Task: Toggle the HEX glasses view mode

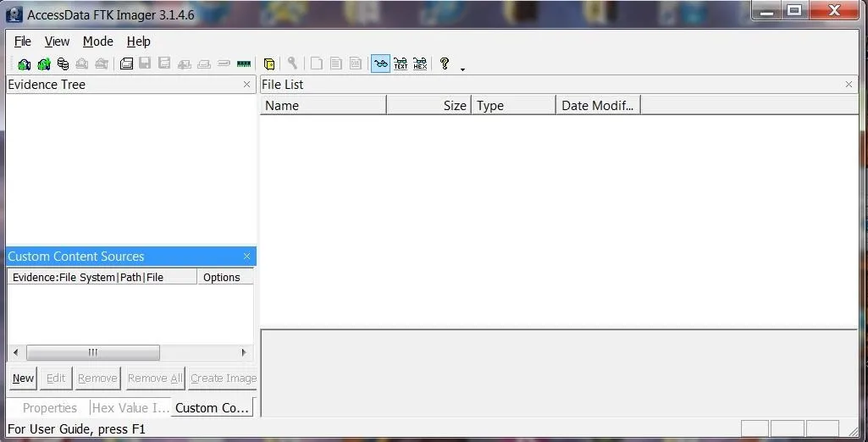Action: point(420,64)
